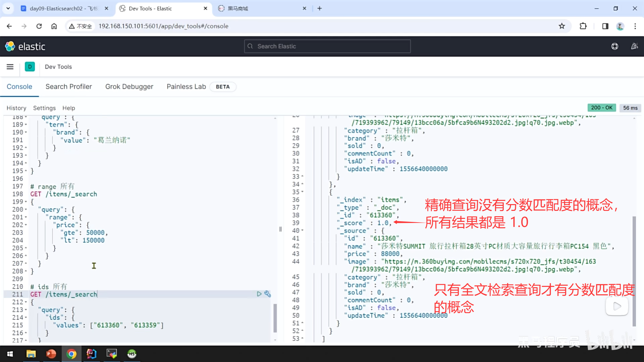This screenshot has width=644, height=362.
Task: Open the wrench options next to request
Action: click(267, 294)
